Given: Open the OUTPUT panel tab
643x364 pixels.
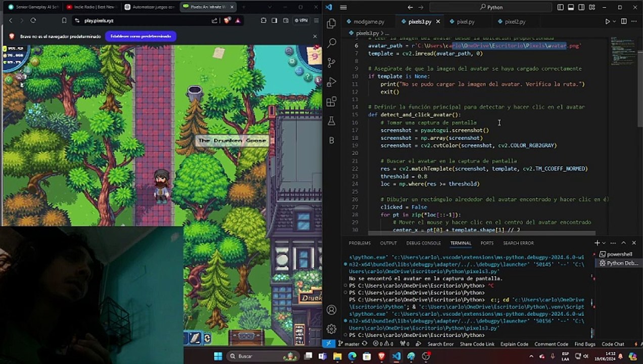Looking at the screenshot, I should [x=388, y=243].
